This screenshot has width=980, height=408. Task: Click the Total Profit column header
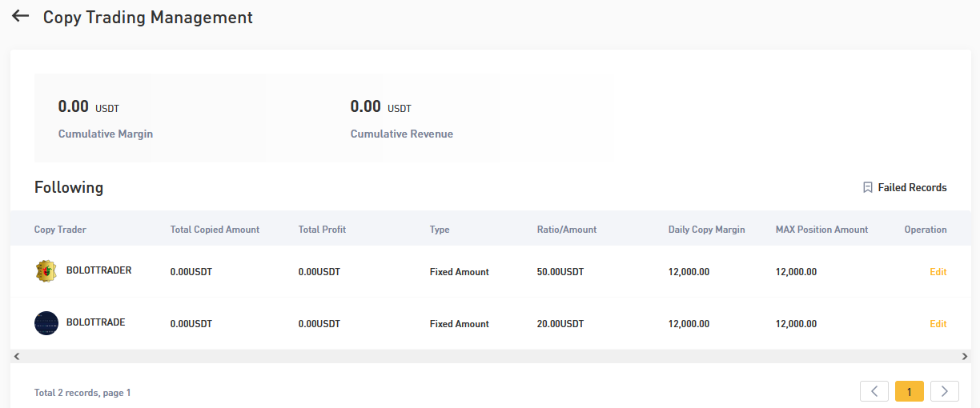pyautogui.click(x=322, y=230)
